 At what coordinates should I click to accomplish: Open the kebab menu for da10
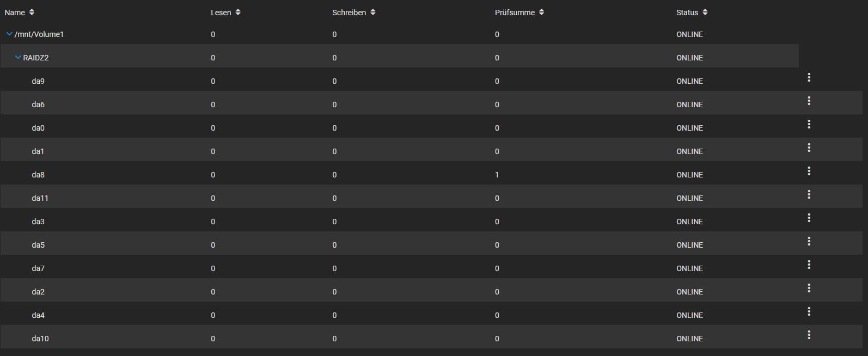click(809, 335)
